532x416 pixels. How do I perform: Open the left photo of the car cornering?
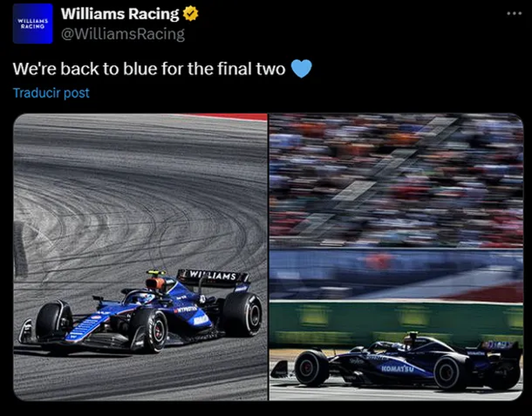140,257
